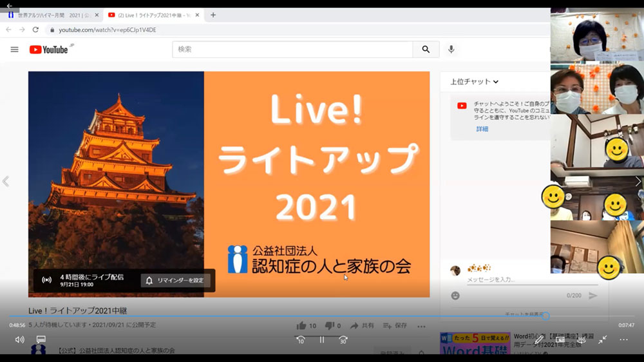Go forward with the browser forward arrow
This screenshot has height=362, width=644.
[22, 30]
